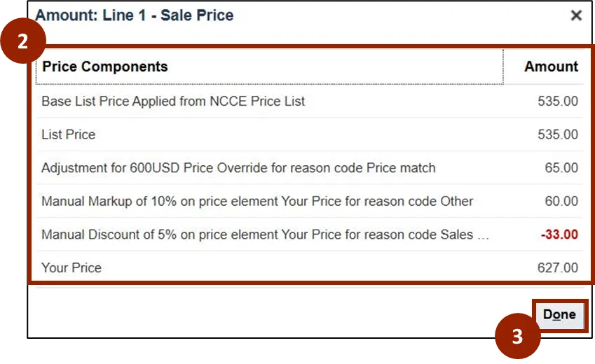Click the 65.00 adjustment amount
This screenshot has width=595, height=364.
pyautogui.click(x=561, y=168)
